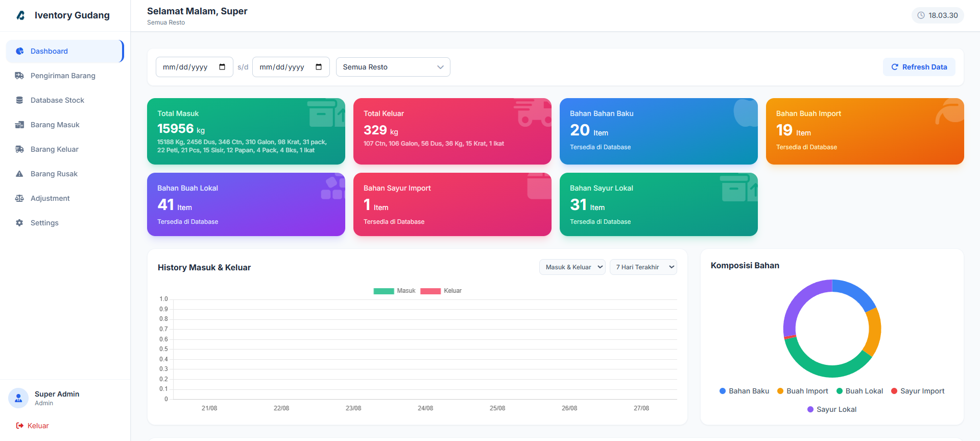Click the clock icon beside 18.03.30

[x=921, y=15]
